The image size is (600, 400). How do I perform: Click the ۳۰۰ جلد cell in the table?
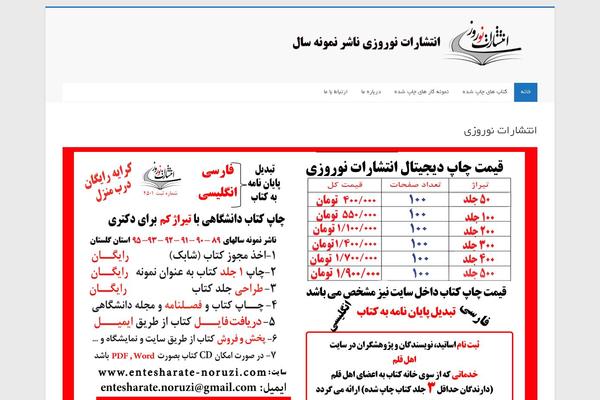click(478, 245)
